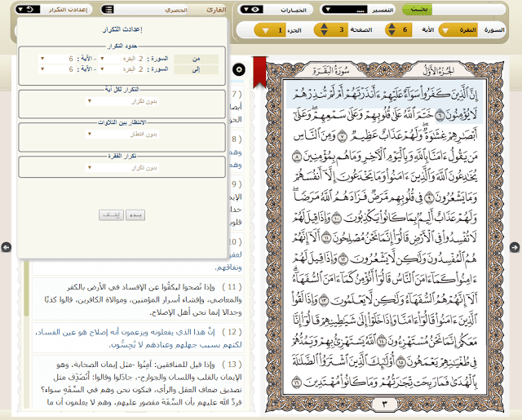Viewport: 522px width, 420px height.
Task: Decrease the الآية number with down arrow
Action: [391, 33]
